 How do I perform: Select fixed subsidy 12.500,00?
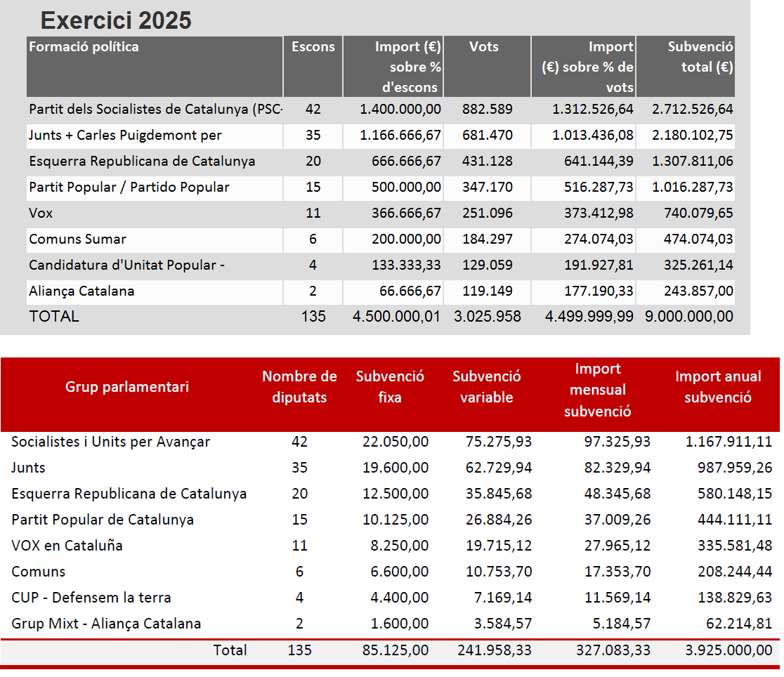coord(396,494)
